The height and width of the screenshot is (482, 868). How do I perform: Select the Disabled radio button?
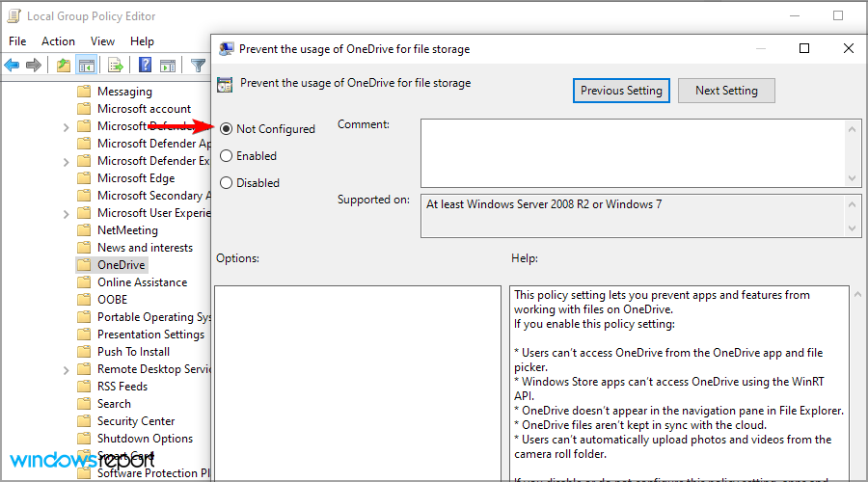pyautogui.click(x=226, y=182)
